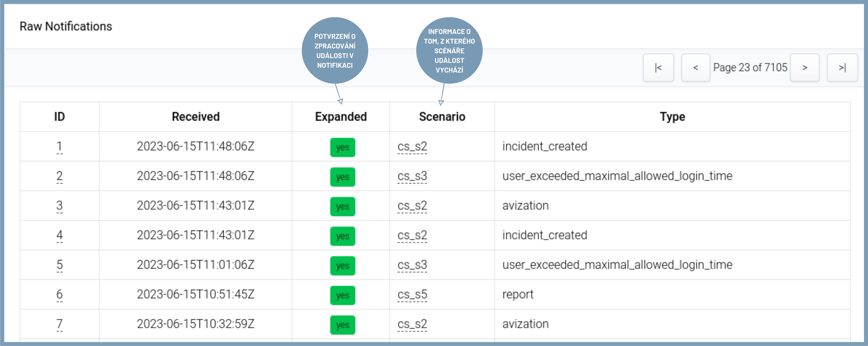This screenshot has width=868, height=346.
Task: Click the green yes badge in row 4
Action: pos(342,236)
